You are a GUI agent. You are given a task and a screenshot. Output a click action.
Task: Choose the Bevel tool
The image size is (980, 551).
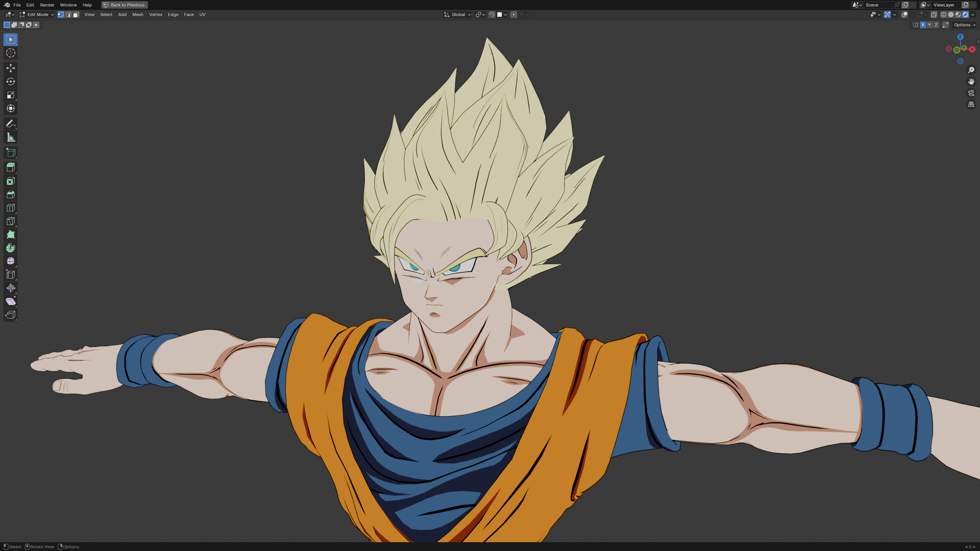click(11, 194)
